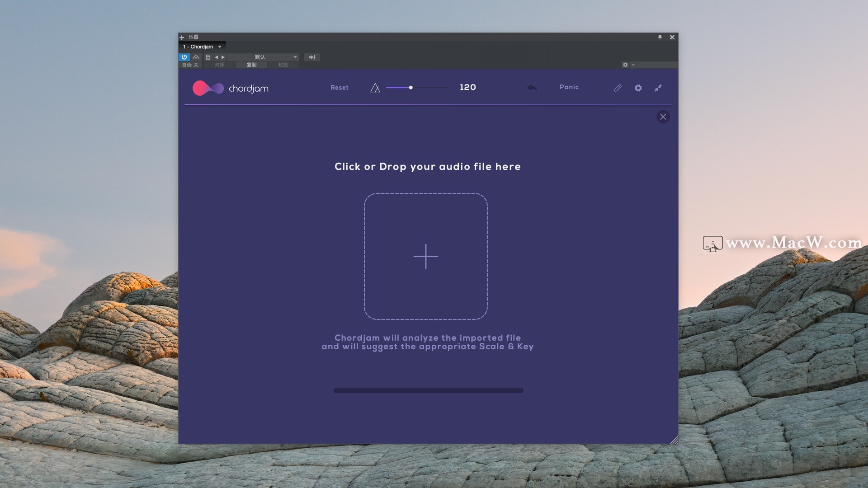Screen dimensions: 868x488
Task: Click the tempo slider handle
Action: pos(410,88)
